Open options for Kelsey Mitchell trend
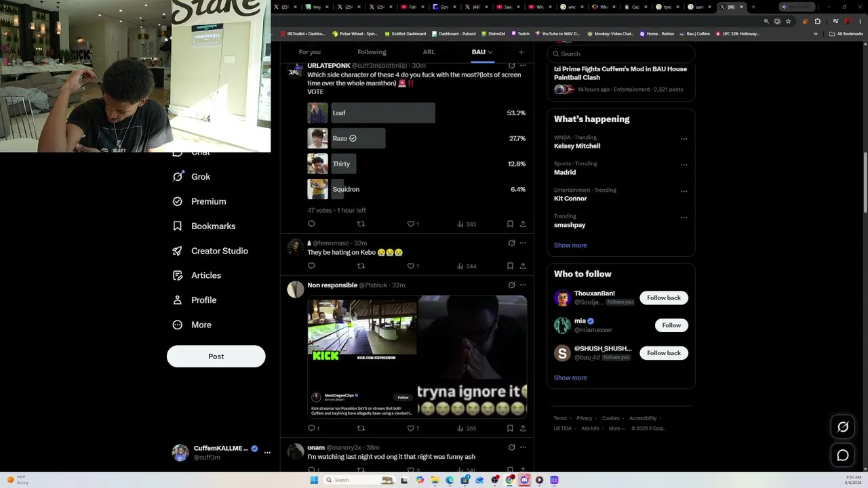 click(x=684, y=139)
